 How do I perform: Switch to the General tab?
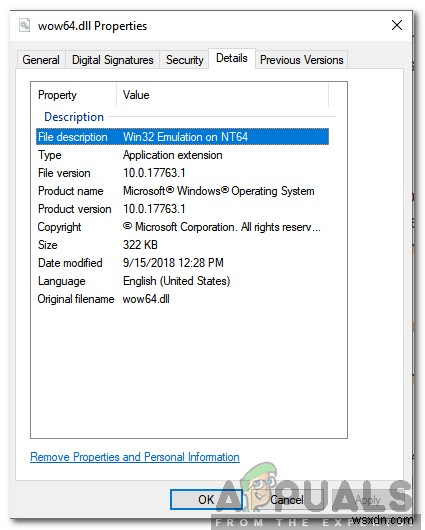[x=41, y=60]
